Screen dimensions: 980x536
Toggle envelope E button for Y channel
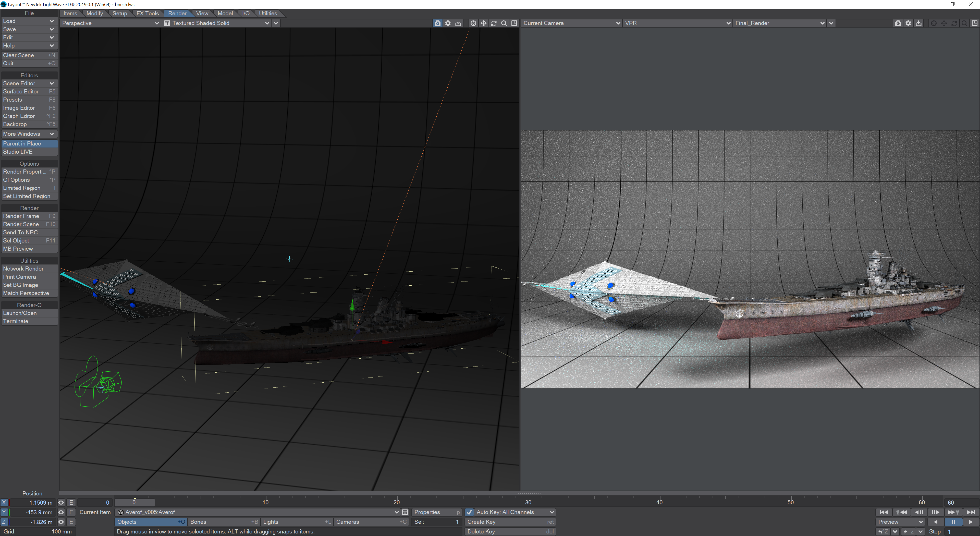(x=71, y=512)
